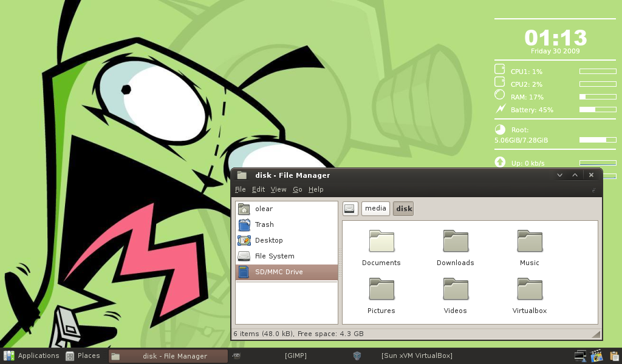Click the disk path button
This screenshot has height=364, width=622.
point(403,209)
